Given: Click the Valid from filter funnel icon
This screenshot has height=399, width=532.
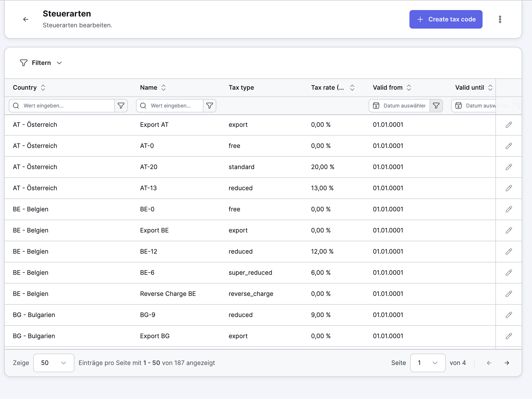Looking at the screenshot, I should point(436,106).
